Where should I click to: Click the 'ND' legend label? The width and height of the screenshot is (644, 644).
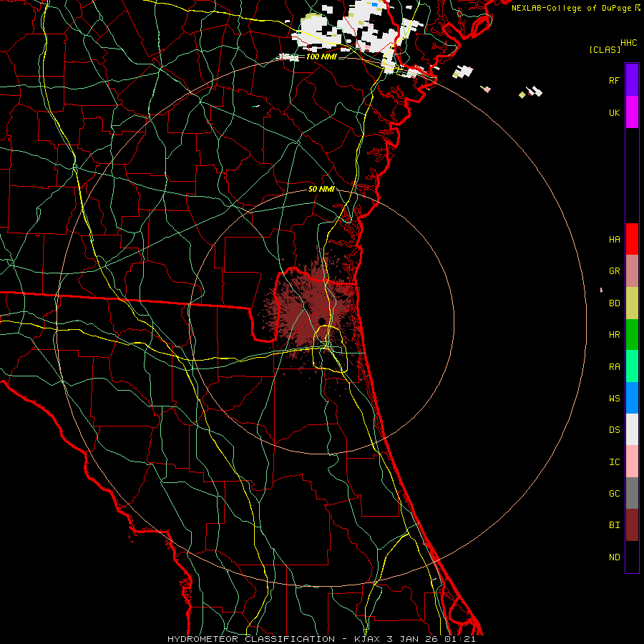[x=614, y=557]
